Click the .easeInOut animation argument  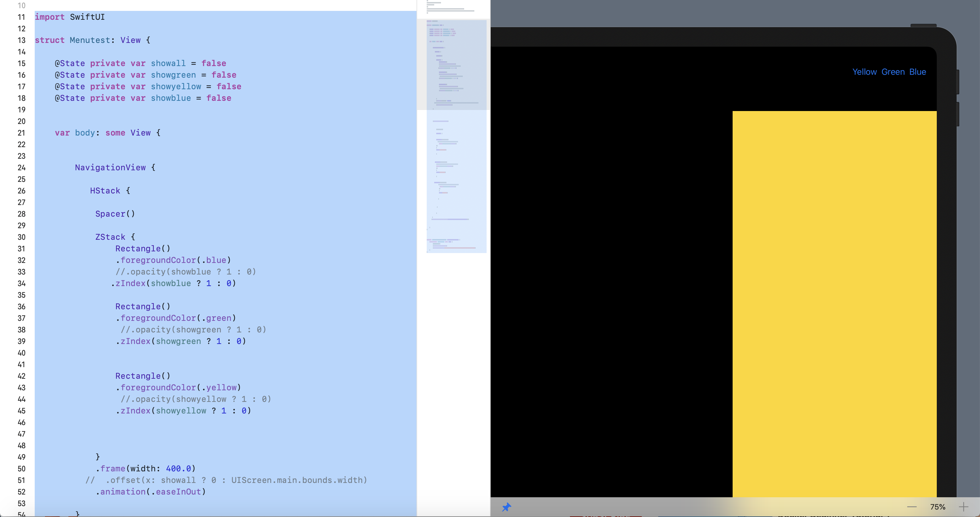pos(178,492)
